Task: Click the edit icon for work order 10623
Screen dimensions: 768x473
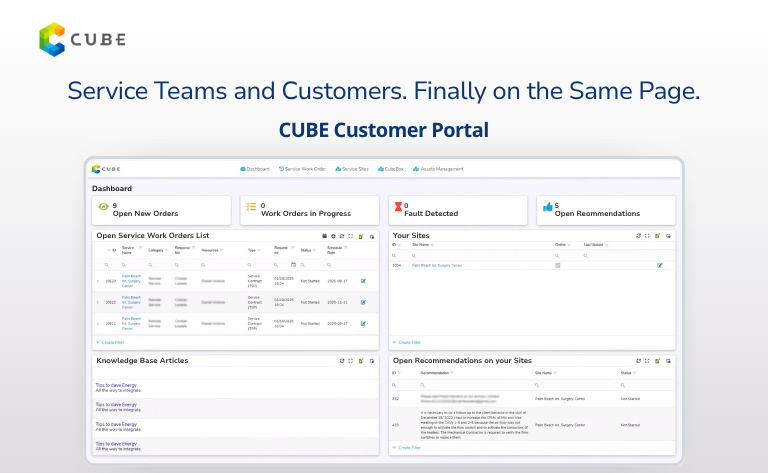Action: pyautogui.click(x=362, y=281)
